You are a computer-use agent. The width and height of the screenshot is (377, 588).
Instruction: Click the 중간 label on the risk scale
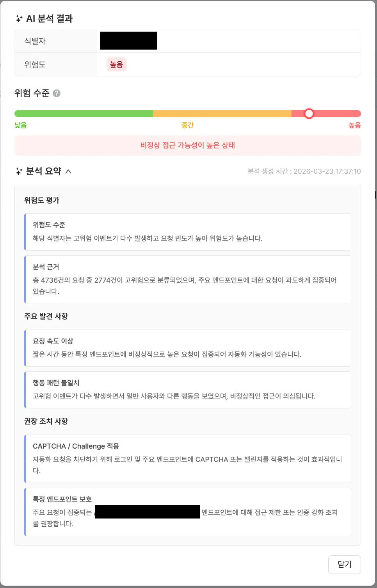pos(188,125)
